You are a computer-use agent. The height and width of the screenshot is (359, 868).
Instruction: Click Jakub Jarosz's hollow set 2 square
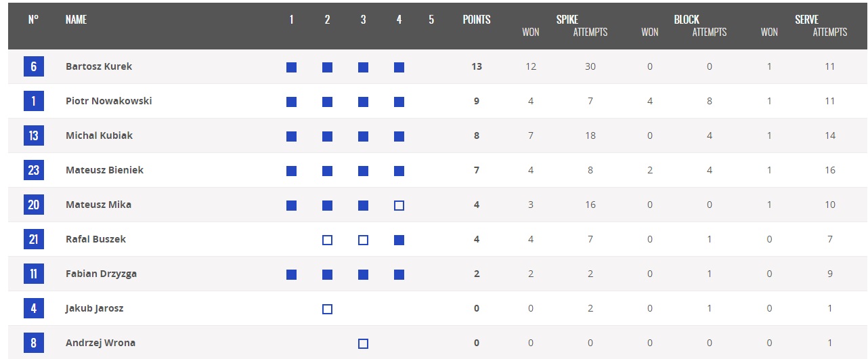coord(327,309)
